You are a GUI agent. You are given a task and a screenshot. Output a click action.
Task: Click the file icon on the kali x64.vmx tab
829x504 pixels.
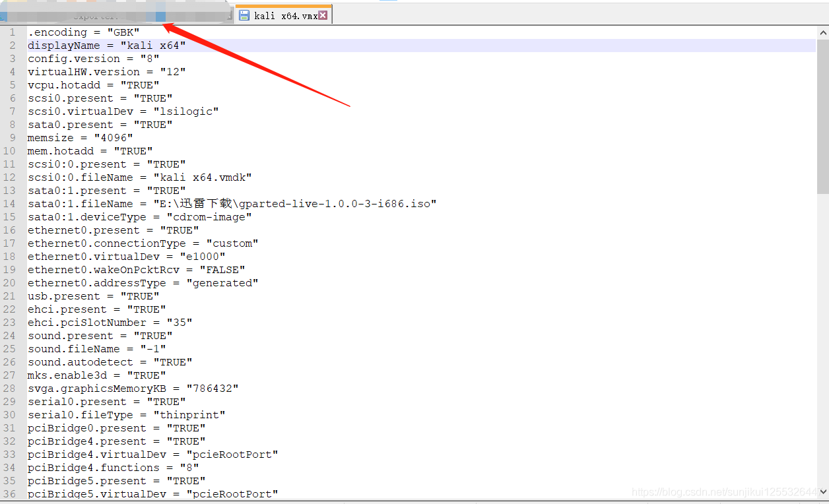(244, 14)
